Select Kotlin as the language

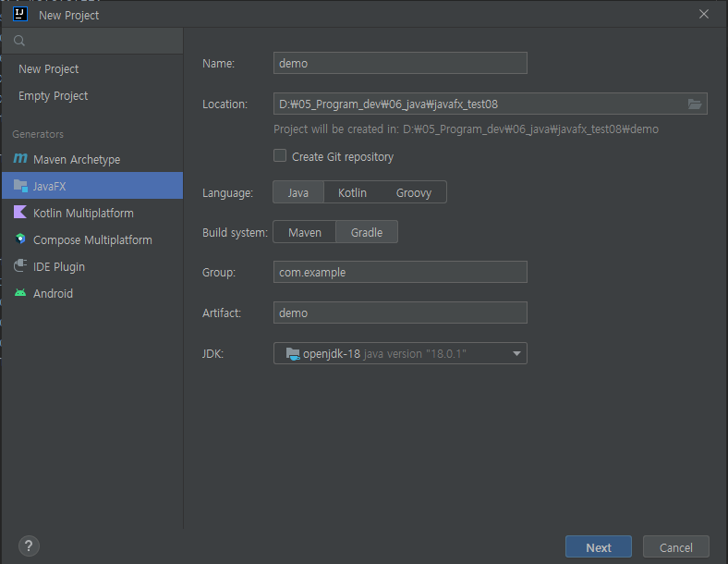click(x=352, y=192)
